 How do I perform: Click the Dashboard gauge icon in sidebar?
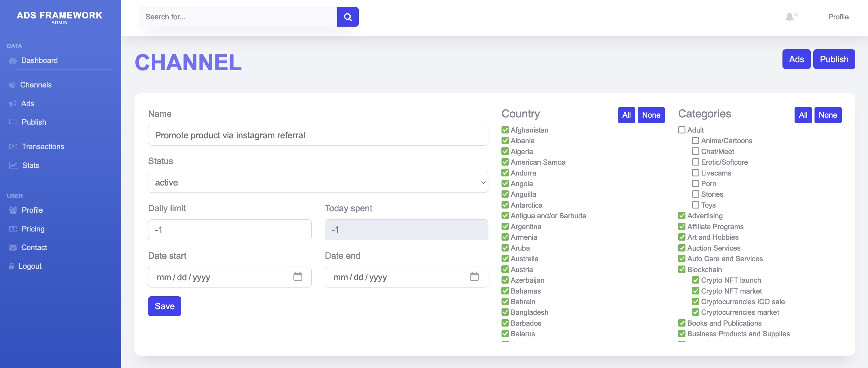point(13,61)
